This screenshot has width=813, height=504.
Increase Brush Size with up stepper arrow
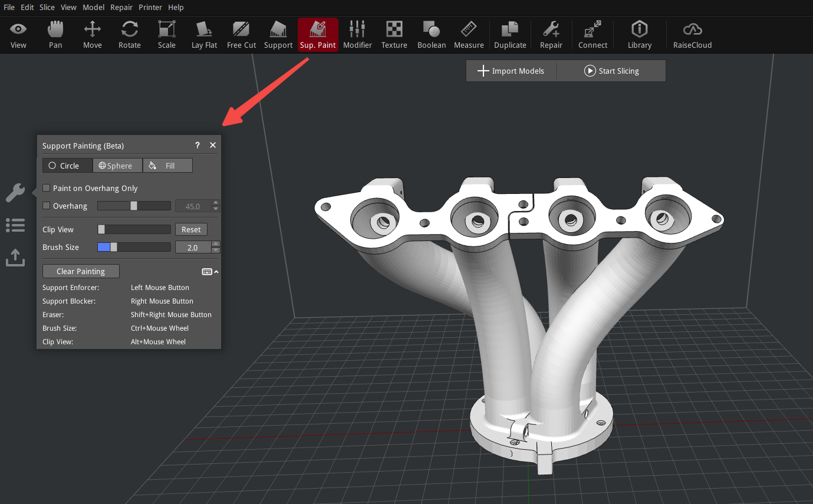coord(216,244)
